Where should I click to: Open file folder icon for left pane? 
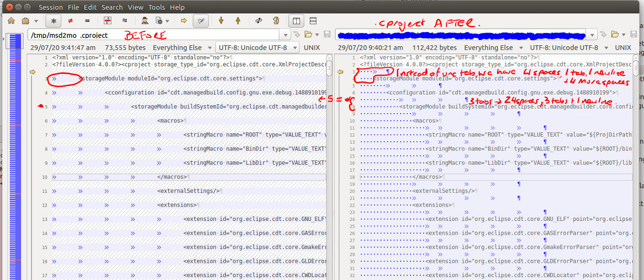[x=308, y=34]
